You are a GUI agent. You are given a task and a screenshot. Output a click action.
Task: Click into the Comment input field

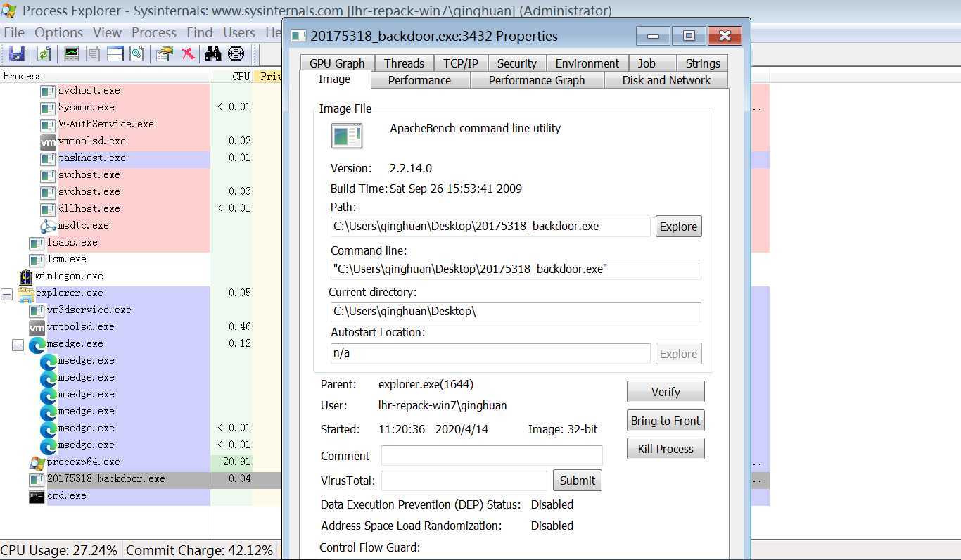coord(492,456)
